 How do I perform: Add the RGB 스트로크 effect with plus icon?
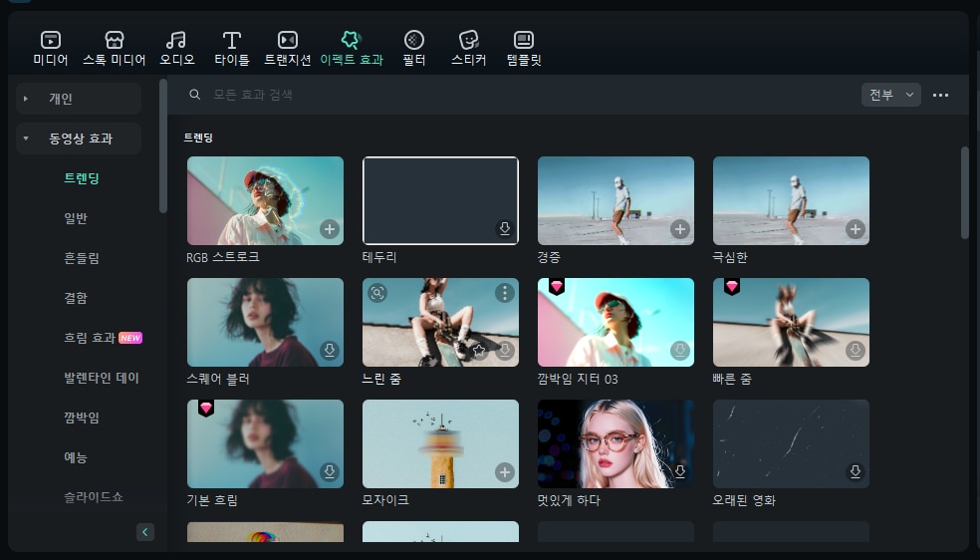click(330, 229)
